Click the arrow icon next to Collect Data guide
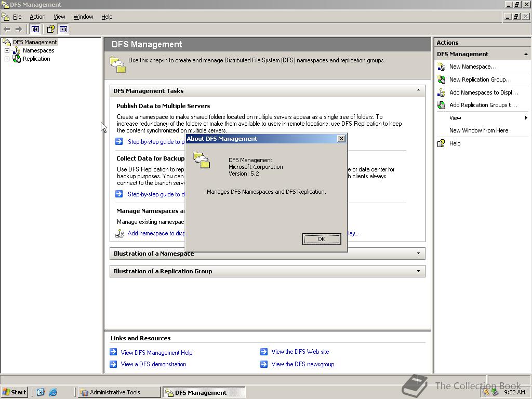 [119, 194]
